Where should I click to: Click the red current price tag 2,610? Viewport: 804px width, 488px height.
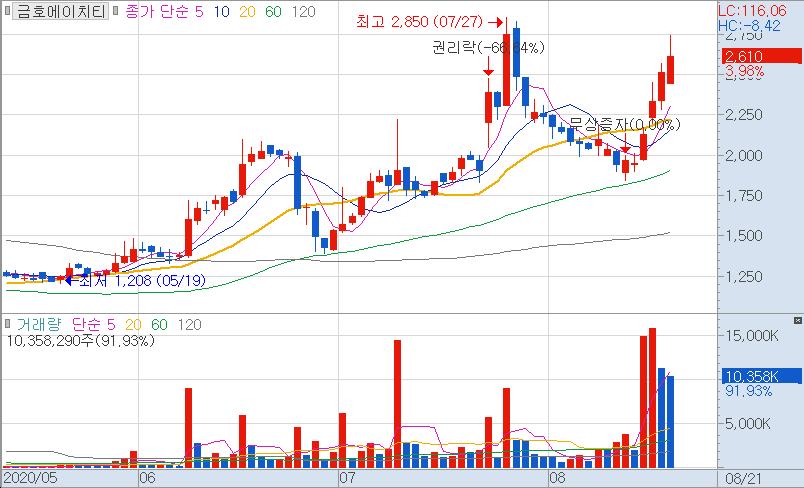pyautogui.click(x=761, y=56)
